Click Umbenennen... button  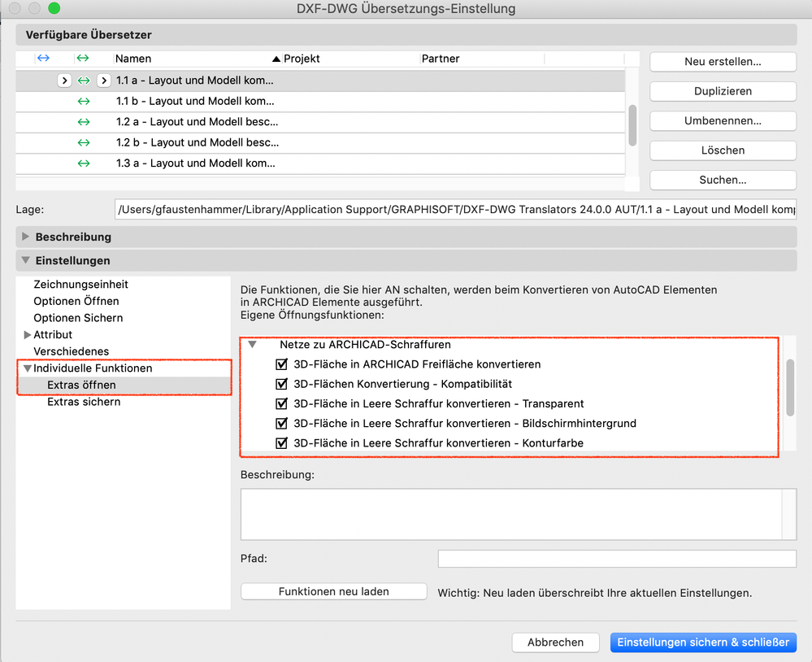(x=723, y=120)
